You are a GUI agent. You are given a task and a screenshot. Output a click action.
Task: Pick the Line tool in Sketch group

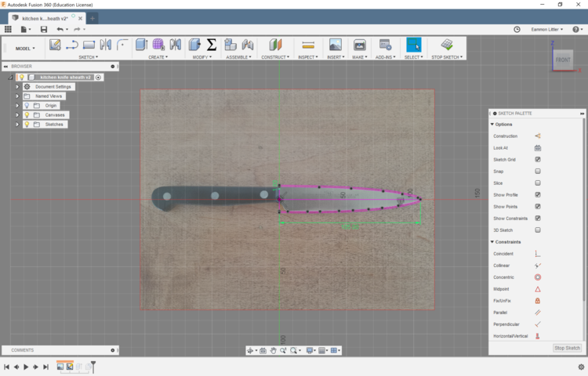[x=71, y=45]
